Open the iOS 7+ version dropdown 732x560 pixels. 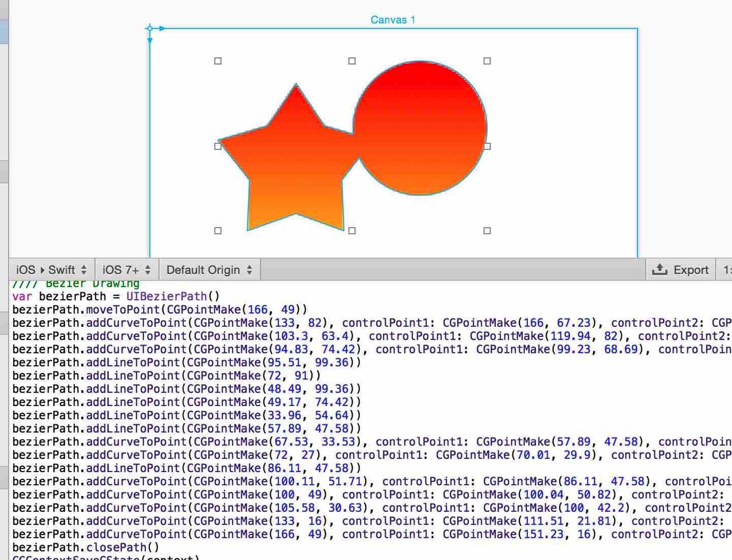[x=127, y=270]
